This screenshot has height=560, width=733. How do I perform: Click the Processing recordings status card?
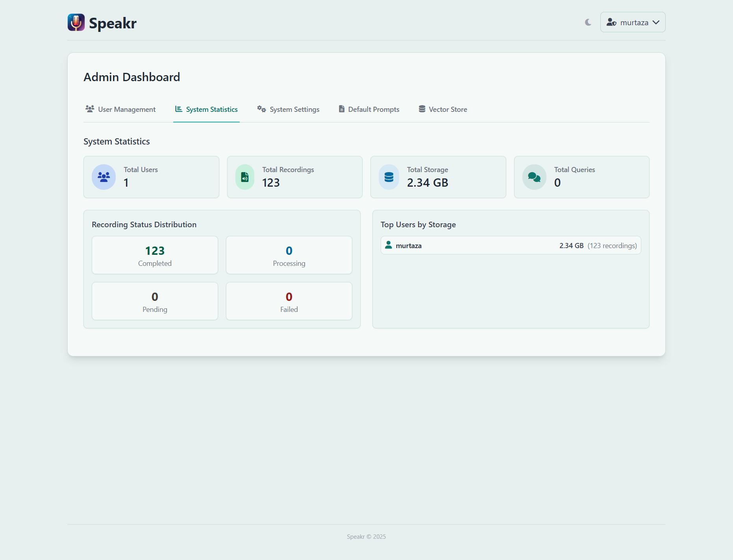289,255
